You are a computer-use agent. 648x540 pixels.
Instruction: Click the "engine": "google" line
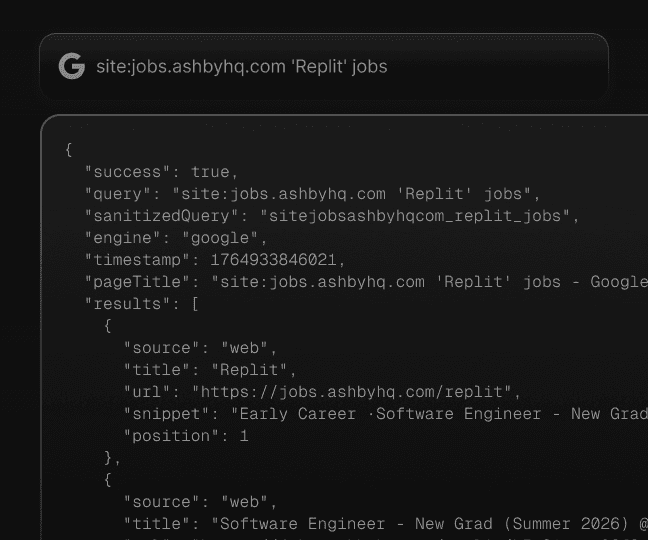pyautogui.click(x=176, y=238)
